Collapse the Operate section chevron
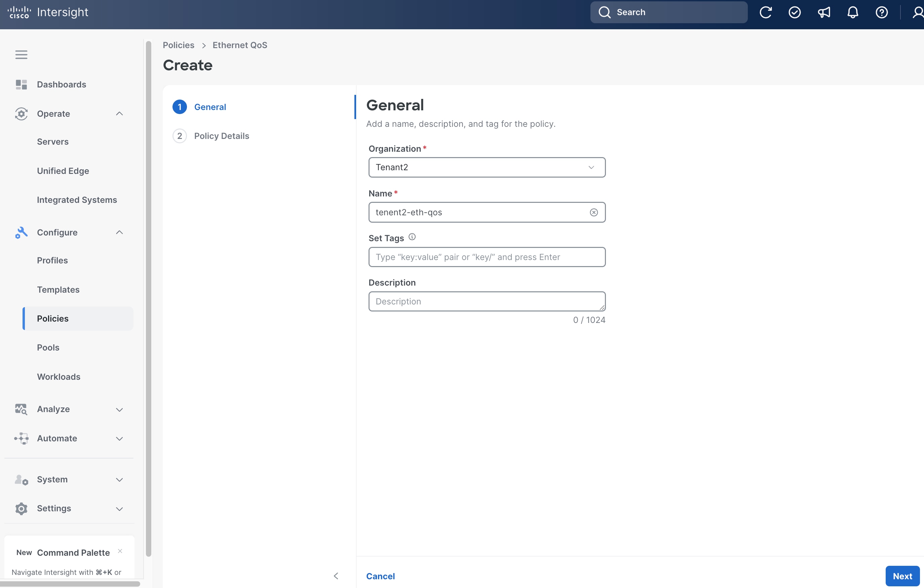Image resolution: width=924 pixels, height=588 pixels. click(x=119, y=114)
